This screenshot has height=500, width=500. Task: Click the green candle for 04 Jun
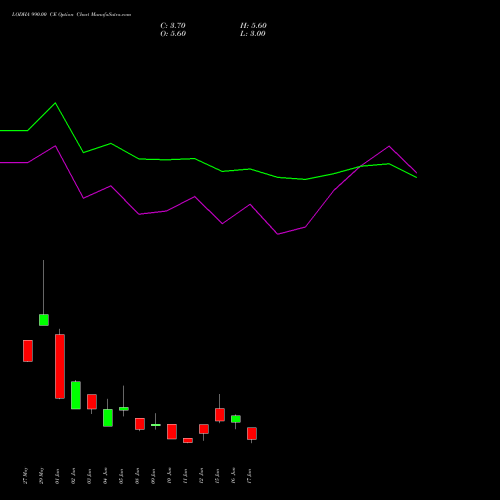click(108, 418)
